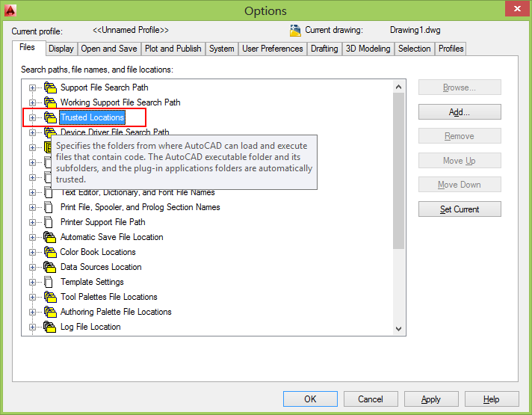The image size is (532, 415).
Task: Select the System tab
Action: [x=222, y=49]
